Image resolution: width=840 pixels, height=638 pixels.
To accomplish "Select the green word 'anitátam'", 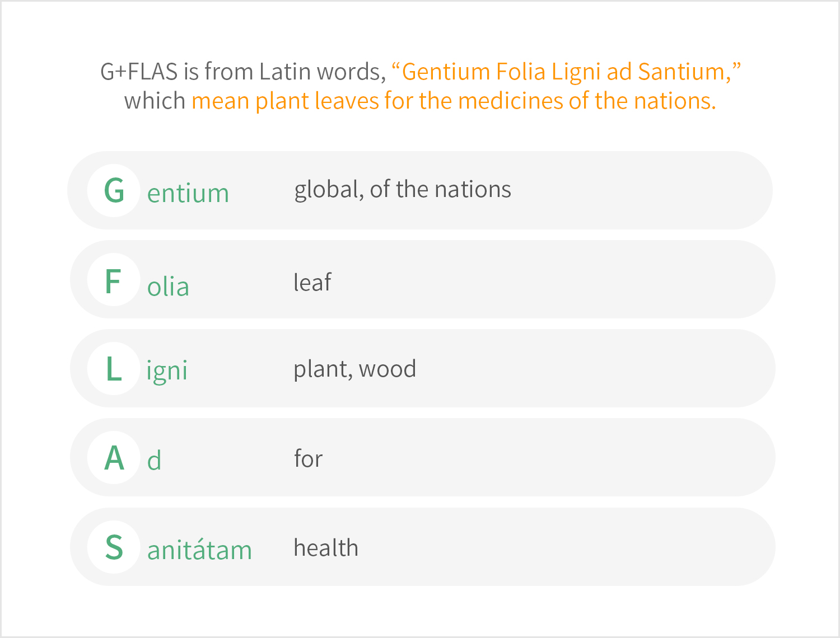I will tap(199, 550).
